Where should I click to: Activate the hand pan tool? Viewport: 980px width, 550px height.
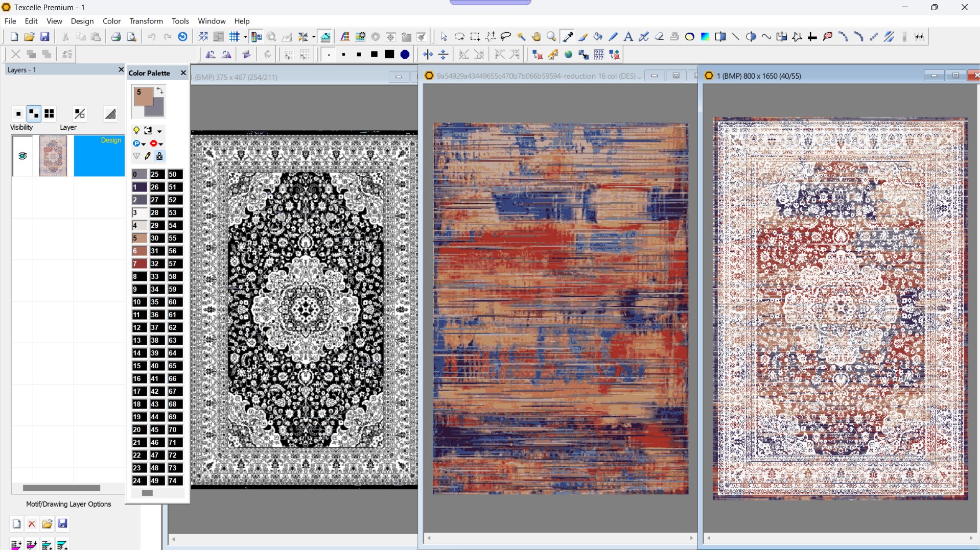tap(536, 37)
